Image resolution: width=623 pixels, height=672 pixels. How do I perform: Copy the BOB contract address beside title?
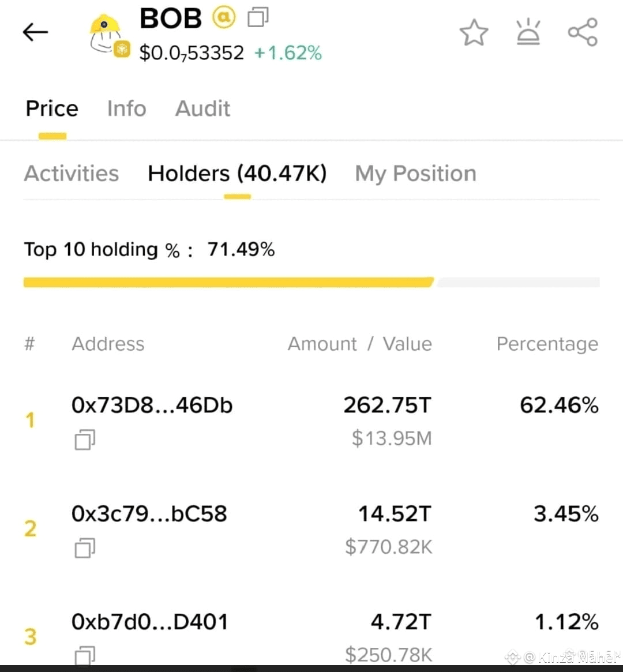click(258, 17)
